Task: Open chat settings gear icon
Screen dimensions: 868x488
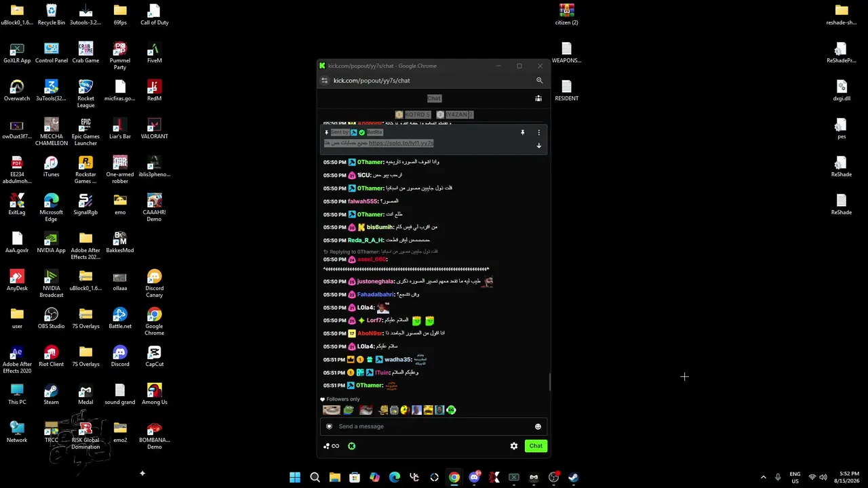Action: (x=514, y=446)
